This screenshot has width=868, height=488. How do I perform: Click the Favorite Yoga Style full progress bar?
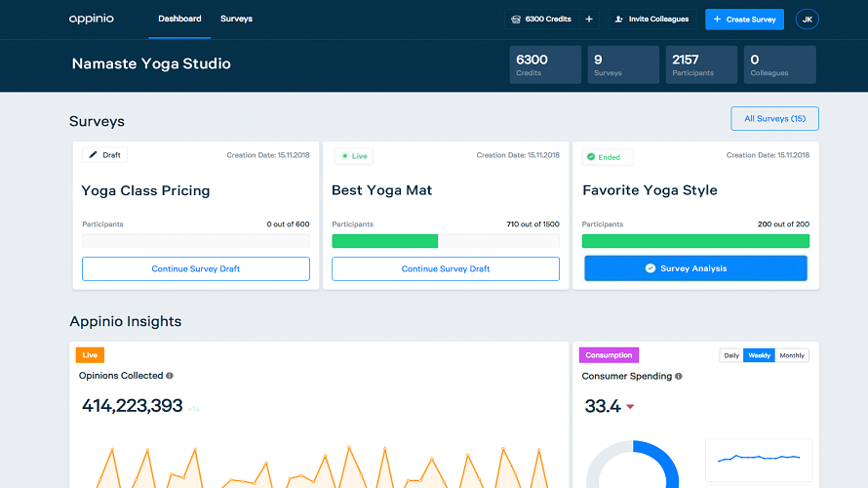point(695,241)
